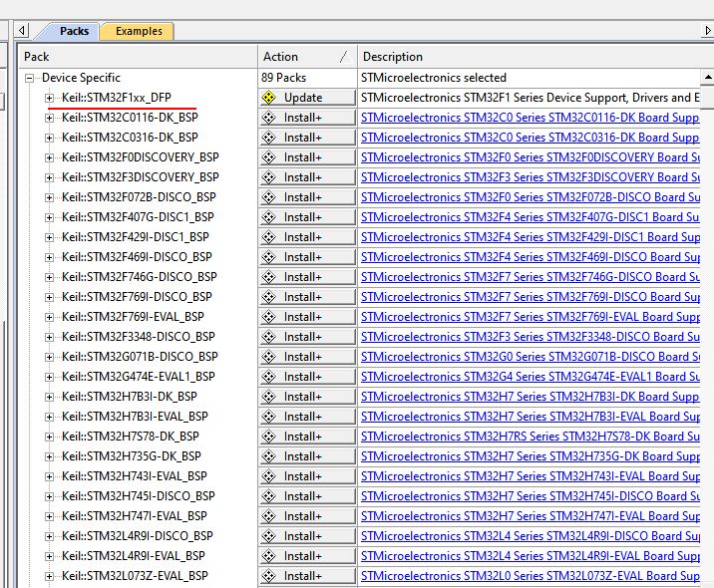
Task: Select the Packs tab
Action: tap(74, 31)
